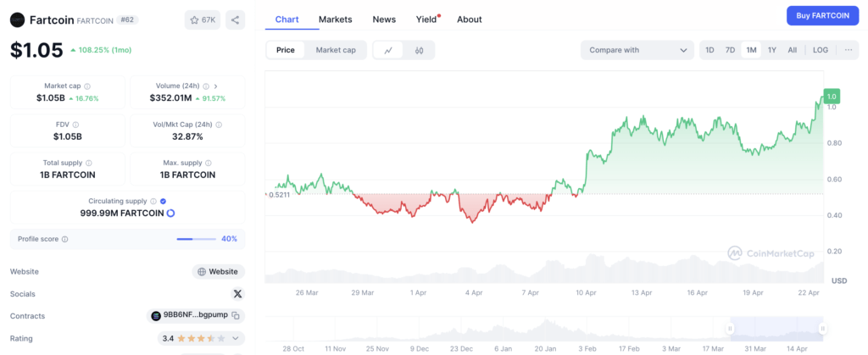Click the circulating supply progress ring icon
868x355 pixels.
tap(170, 214)
